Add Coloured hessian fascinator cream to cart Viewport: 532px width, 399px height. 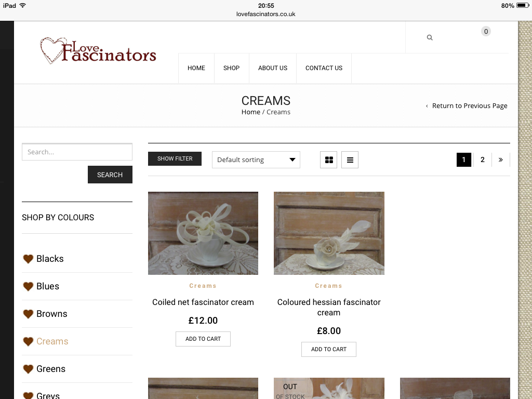tap(329, 350)
